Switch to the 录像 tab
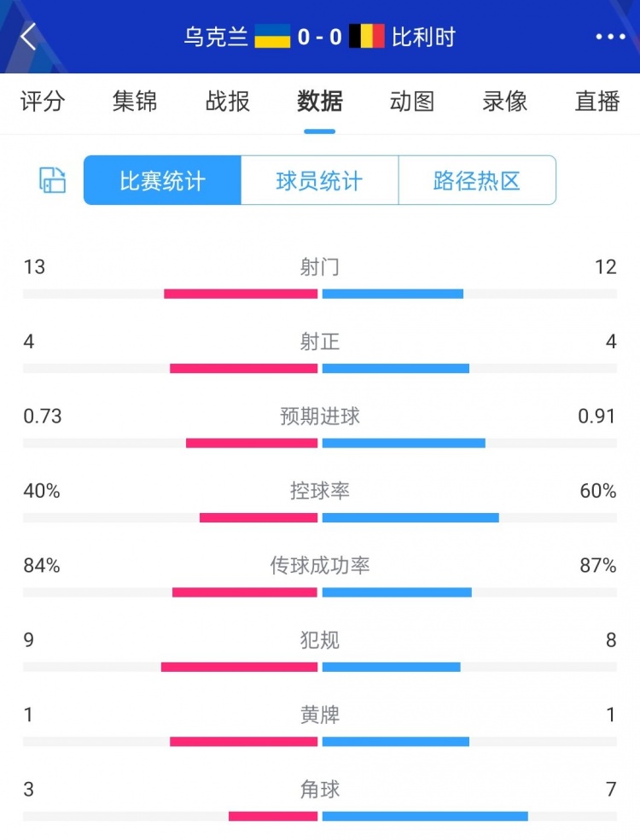Viewport: 640px width, 840px height. pos(505,102)
